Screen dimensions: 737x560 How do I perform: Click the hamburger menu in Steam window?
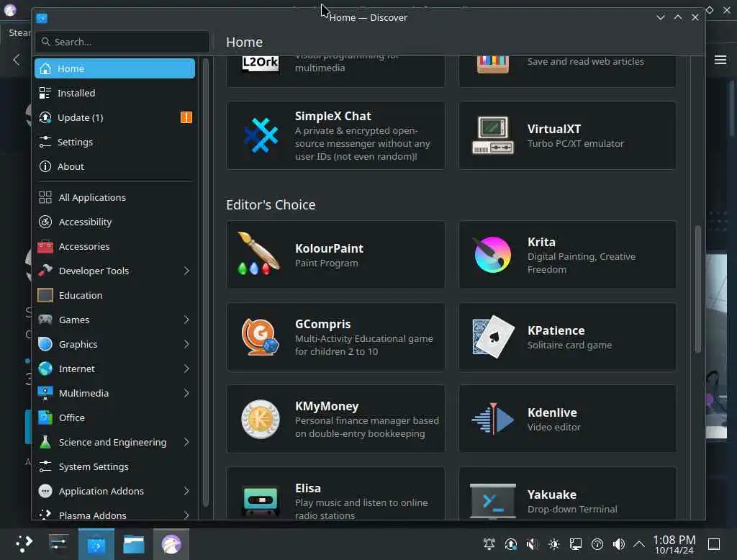click(x=720, y=60)
